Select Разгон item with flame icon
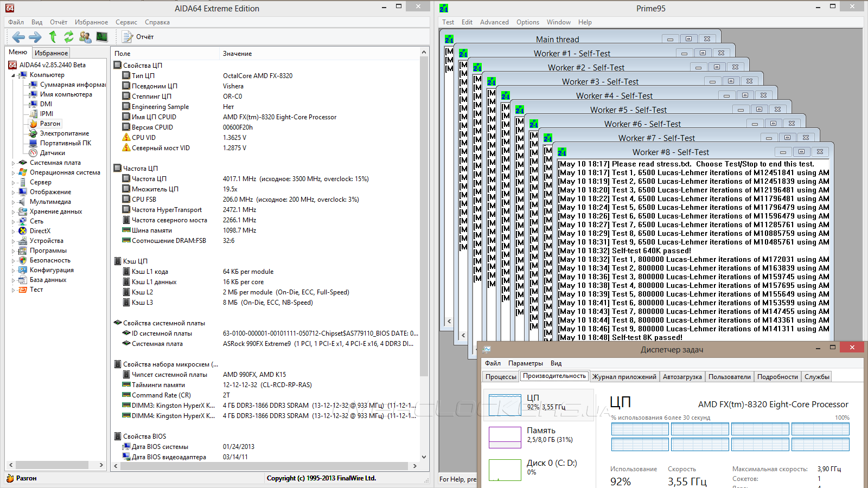This screenshot has width=868, height=488. tap(49, 124)
